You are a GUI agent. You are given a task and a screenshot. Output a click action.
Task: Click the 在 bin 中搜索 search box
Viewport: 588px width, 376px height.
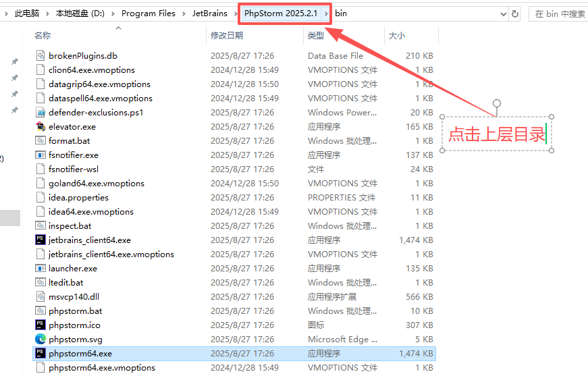559,14
